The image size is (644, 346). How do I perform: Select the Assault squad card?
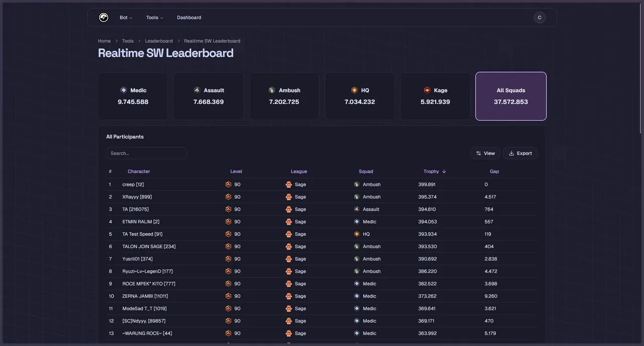click(208, 96)
